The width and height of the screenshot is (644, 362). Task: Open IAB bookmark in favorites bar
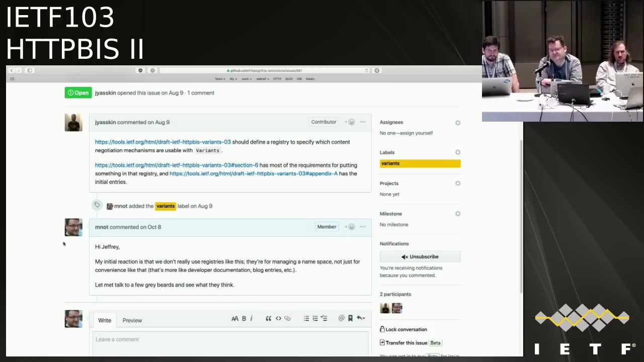point(299,79)
